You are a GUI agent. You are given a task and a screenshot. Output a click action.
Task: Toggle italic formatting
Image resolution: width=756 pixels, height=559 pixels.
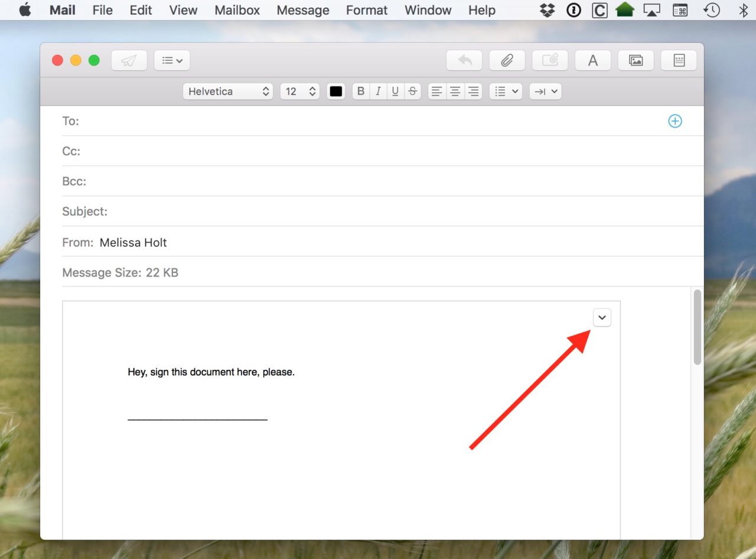pyautogui.click(x=378, y=91)
